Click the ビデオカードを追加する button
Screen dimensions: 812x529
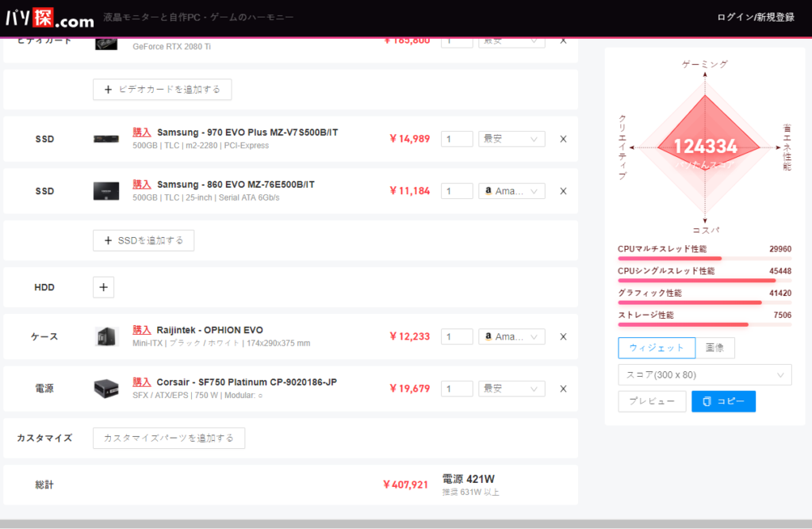tap(162, 90)
